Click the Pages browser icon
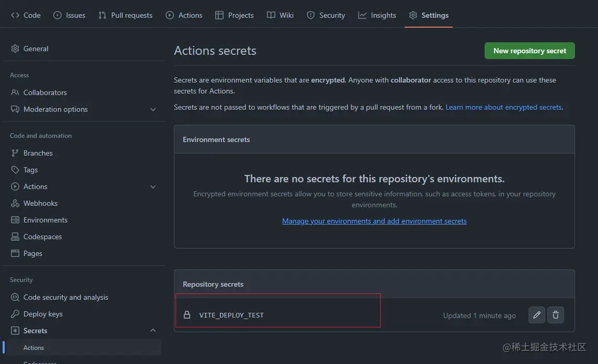The height and width of the screenshot is (364, 598). (x=15, y=253)
